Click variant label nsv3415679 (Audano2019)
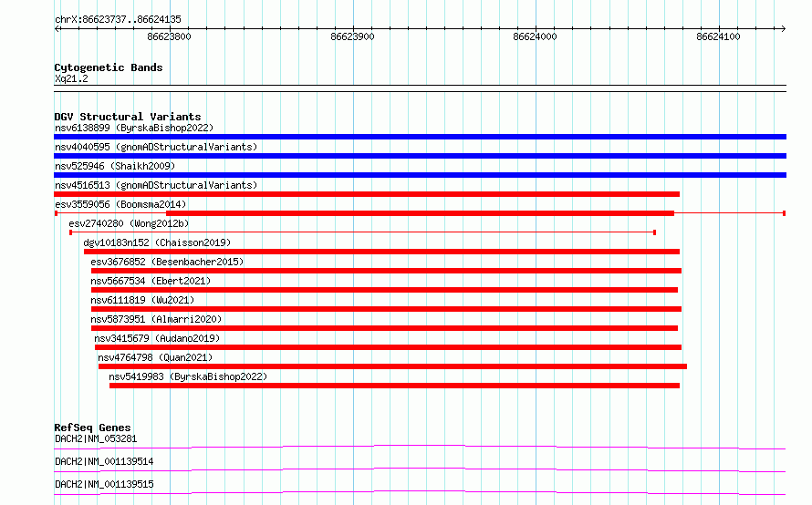The image size is (812, 505). (157, 338)
